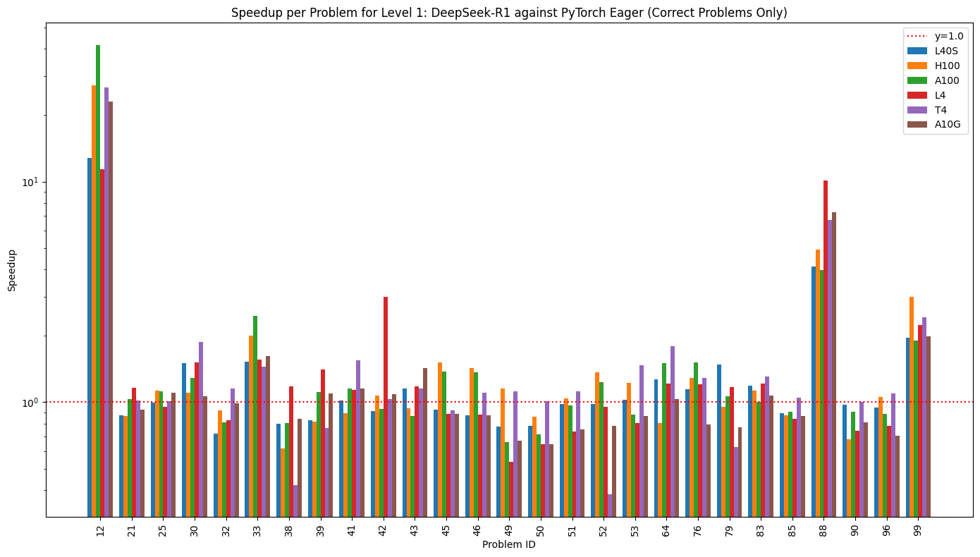Click x-axis tick label '64'

pos(666,530)
